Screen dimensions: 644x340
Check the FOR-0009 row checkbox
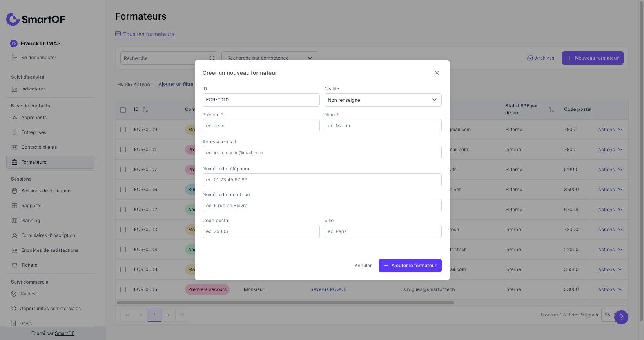123,130
